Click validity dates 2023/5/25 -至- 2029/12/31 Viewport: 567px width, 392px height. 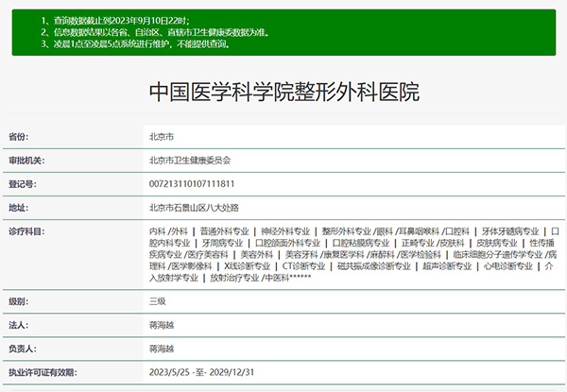pyautogui.click(x=201, y=372)
